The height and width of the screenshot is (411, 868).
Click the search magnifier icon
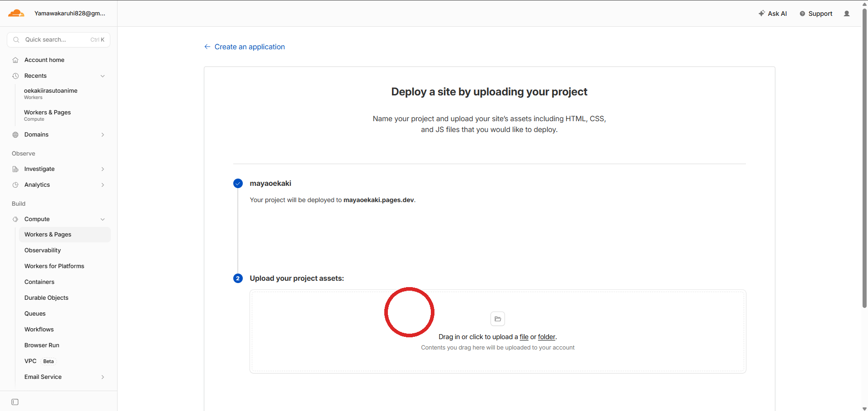[x=16, y=40]
